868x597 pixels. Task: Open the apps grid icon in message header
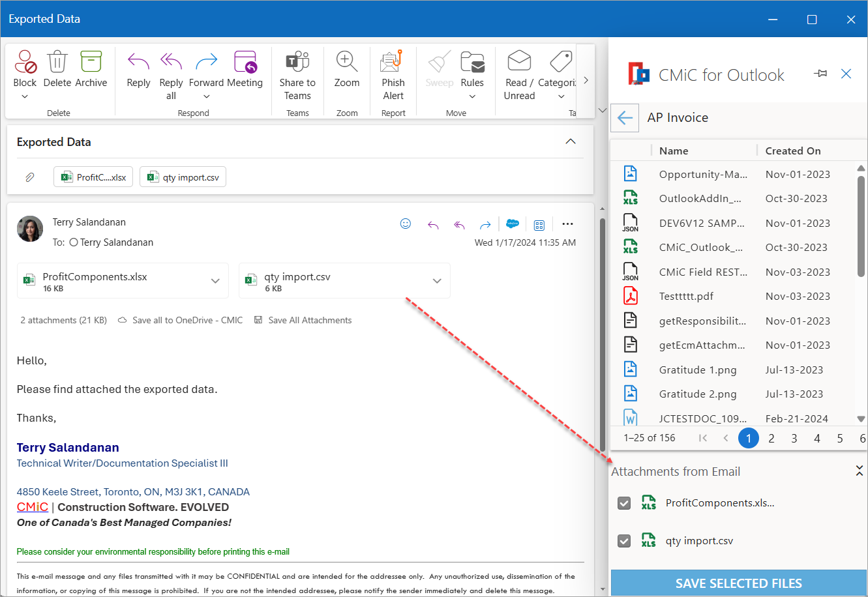pos(539,225)
